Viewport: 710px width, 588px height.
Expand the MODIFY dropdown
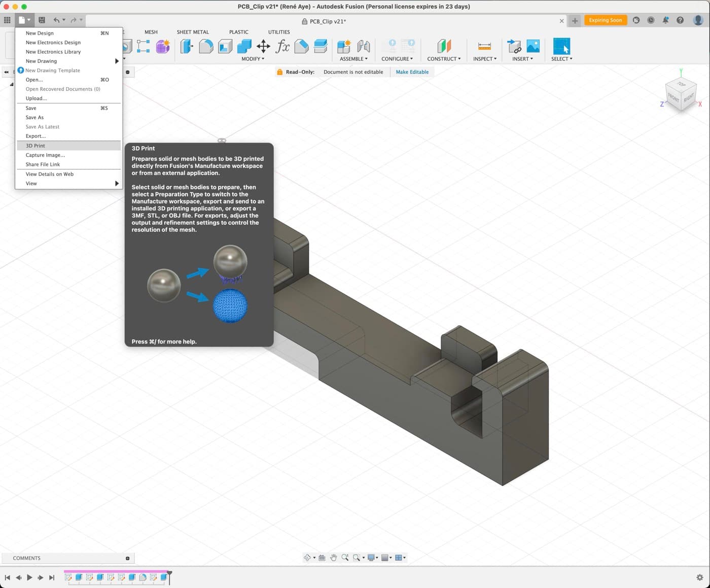click(x=253, y=59)
